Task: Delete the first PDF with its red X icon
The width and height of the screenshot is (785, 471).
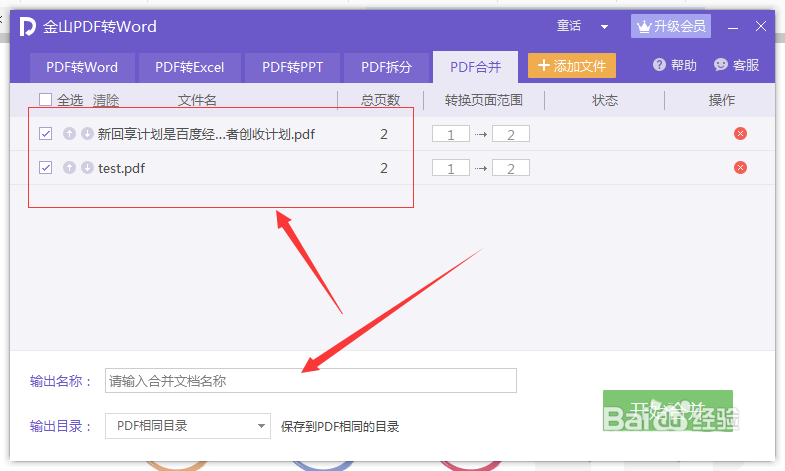Action: (740, 134)
